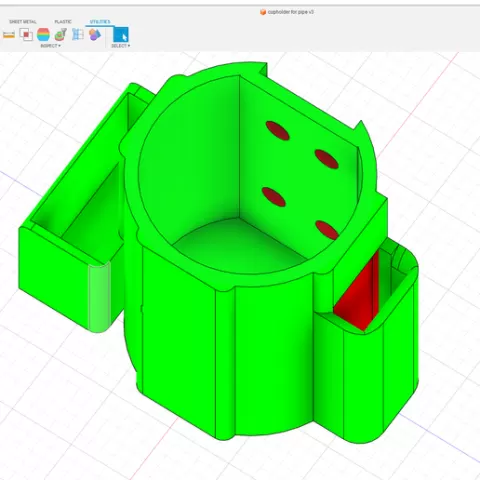Activate the blue Select cursor tool
Image resolution: width=480 pixels, height=480 pixels.
coord(121,34)
